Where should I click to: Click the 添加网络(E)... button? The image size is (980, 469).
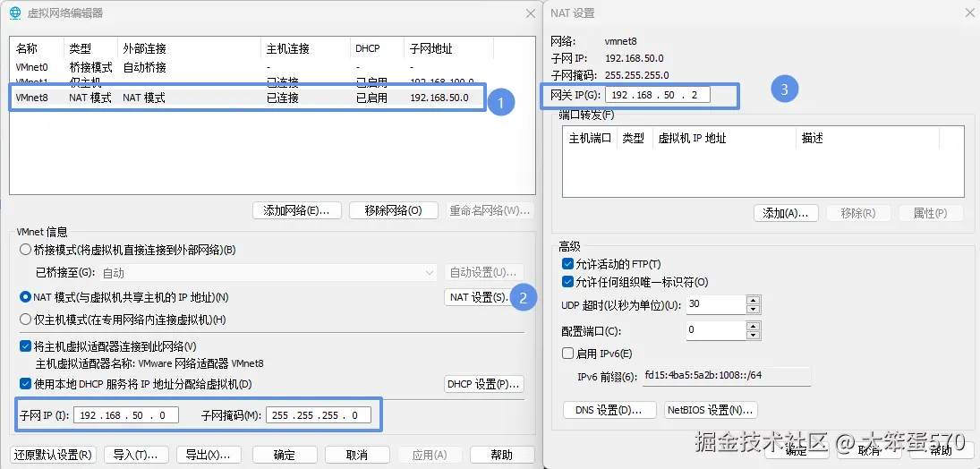[x=297, y=210]
